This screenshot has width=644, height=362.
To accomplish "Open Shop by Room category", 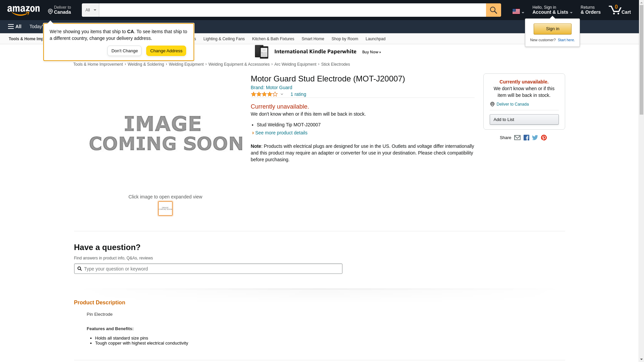I will (344, 39).
